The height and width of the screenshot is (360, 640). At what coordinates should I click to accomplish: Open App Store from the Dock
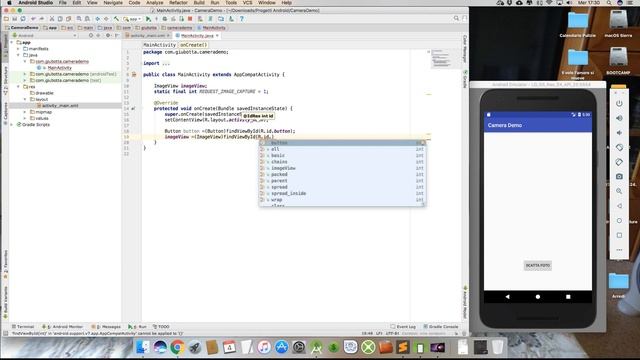coord(281,347)
